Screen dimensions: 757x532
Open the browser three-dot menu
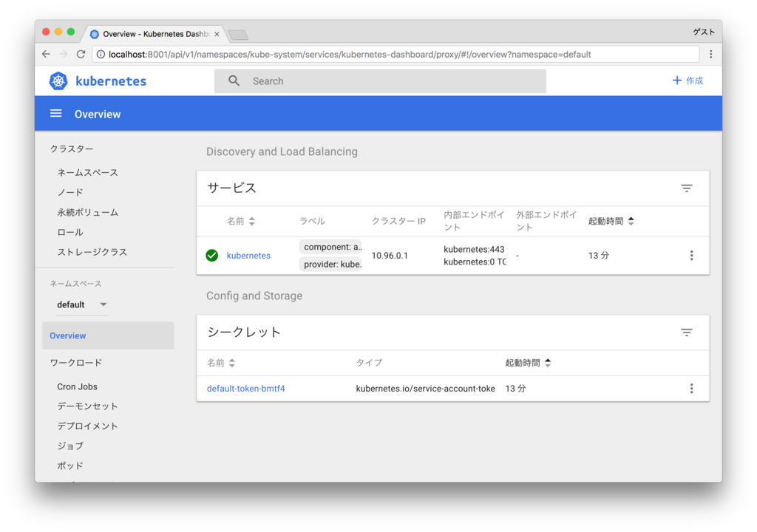710,54
